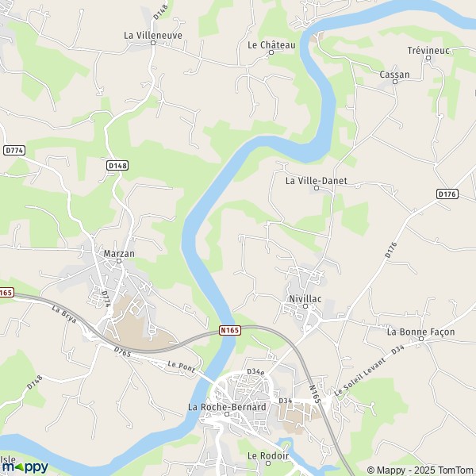Click the D148 road shield near Marzan
Screen dimensions: 476x476
coord(117,166)
